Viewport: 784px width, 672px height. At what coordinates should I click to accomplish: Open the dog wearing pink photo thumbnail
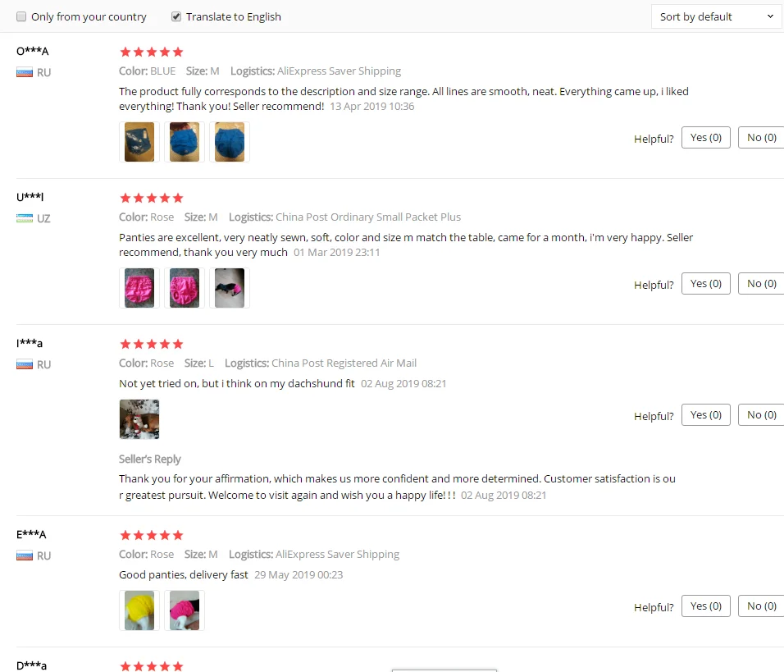(x=230, y=288)
